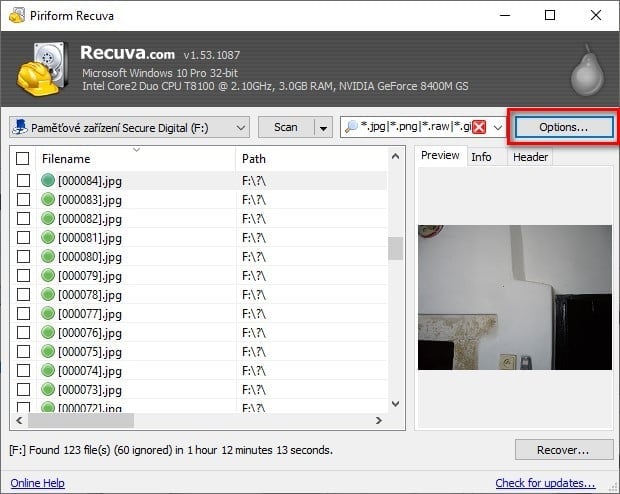Click the magnifier icon in the filter box

pos(351,127)
